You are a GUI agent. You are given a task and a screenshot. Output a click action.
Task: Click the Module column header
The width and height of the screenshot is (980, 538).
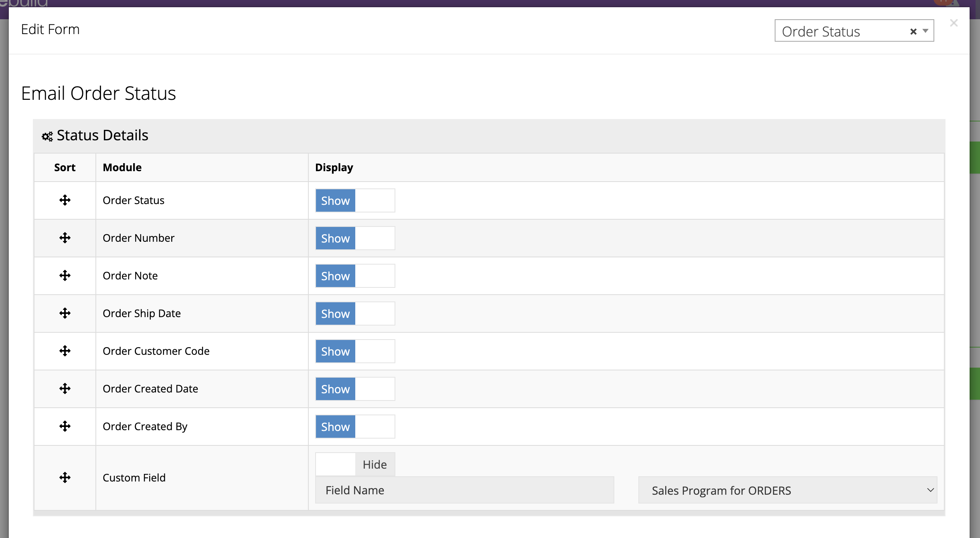(x=122, y=167)
